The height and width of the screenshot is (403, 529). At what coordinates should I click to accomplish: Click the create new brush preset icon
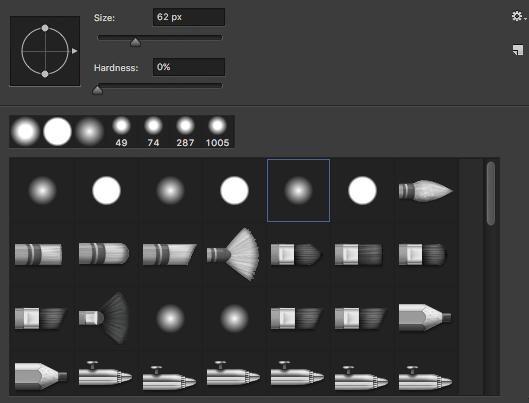pos(518,50)
